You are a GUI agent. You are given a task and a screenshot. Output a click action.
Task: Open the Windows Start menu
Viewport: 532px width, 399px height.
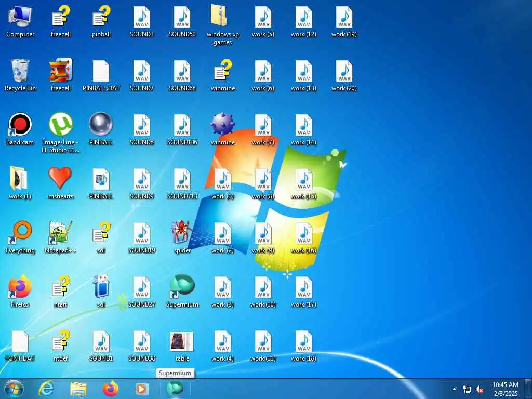pos(14,389)
